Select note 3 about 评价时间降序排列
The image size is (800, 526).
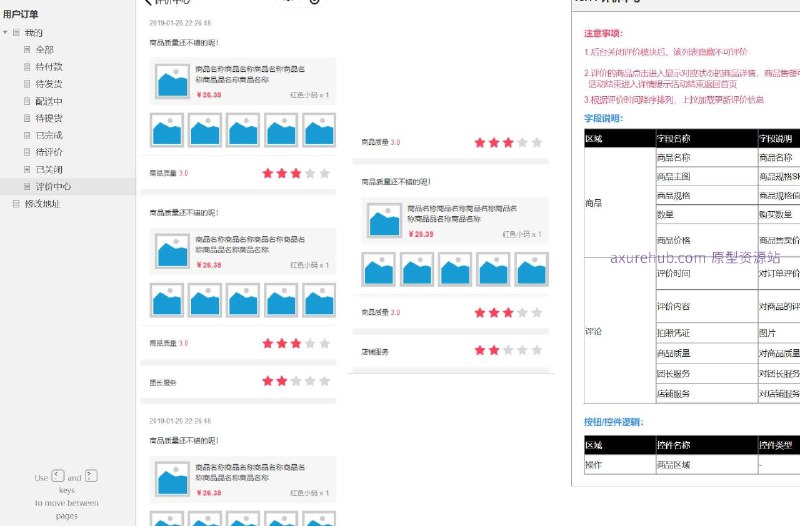click(674, 99)
